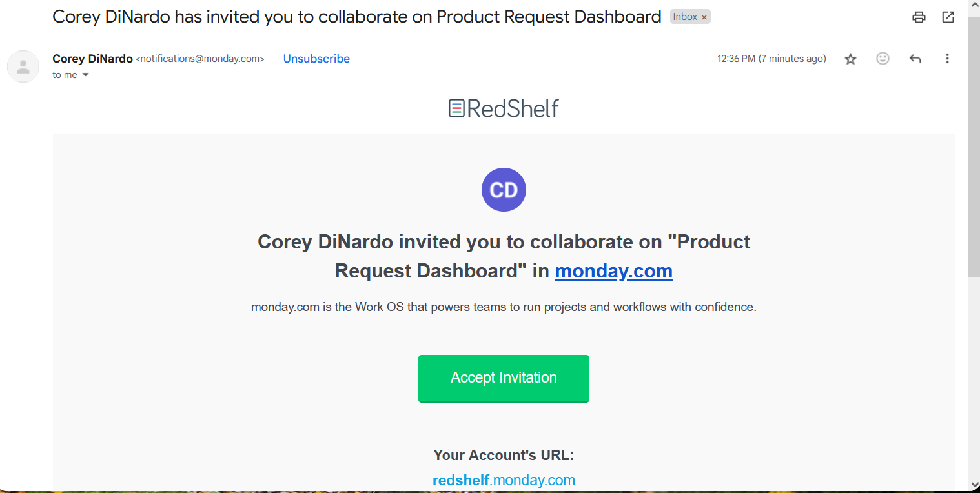Click the sender profile avatar
The image size is (980, 493).
point(23,66)
